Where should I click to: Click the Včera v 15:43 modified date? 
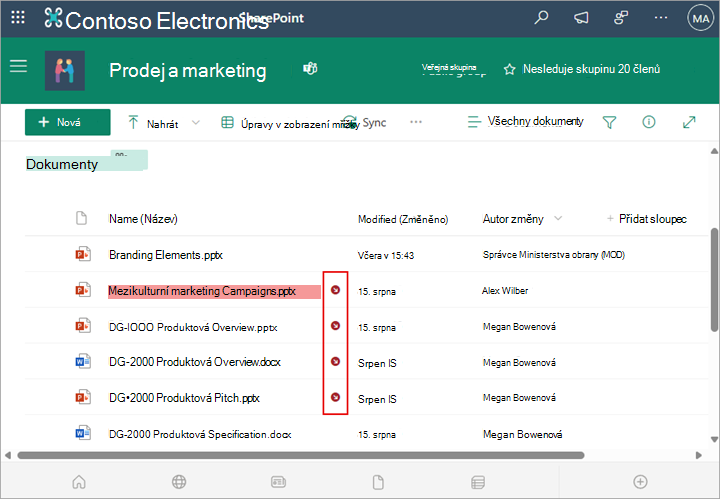tap(386, 256)
